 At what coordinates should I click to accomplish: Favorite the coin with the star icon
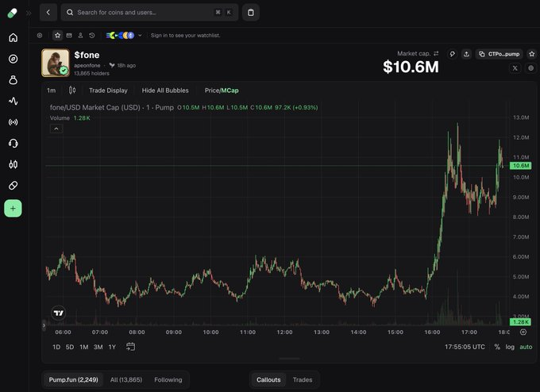532,54
